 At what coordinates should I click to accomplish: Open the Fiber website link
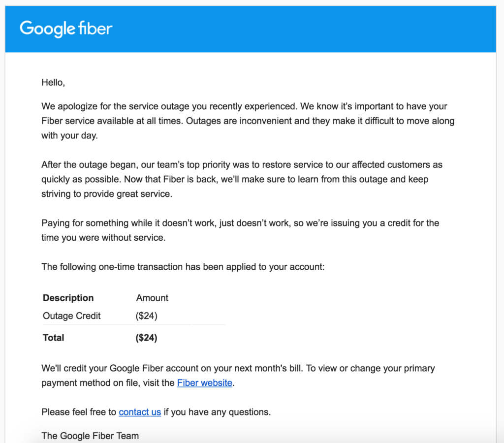click(x=204, y=383)
